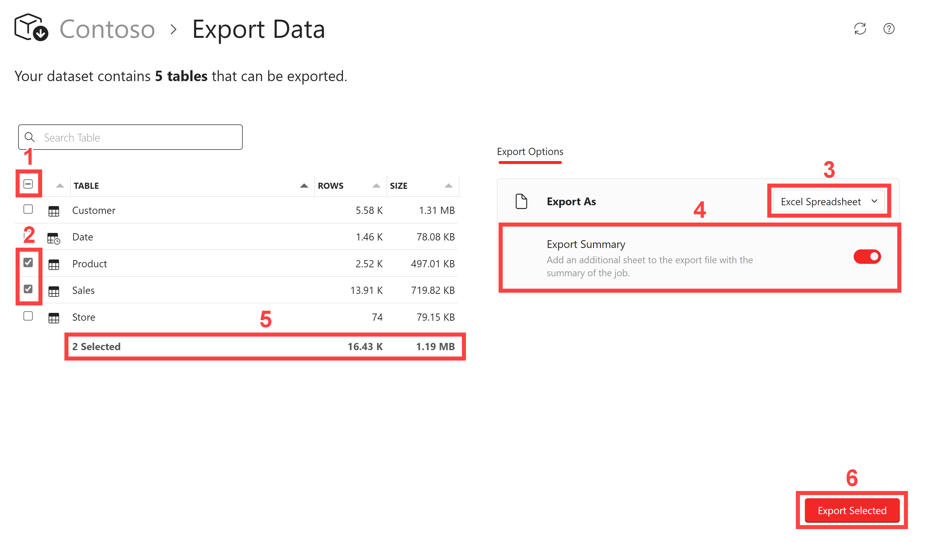Image resolution: width=936 pixels, height=560 pixels.
Task: Click the search magnifier icon
Action: tap(29, 137)
